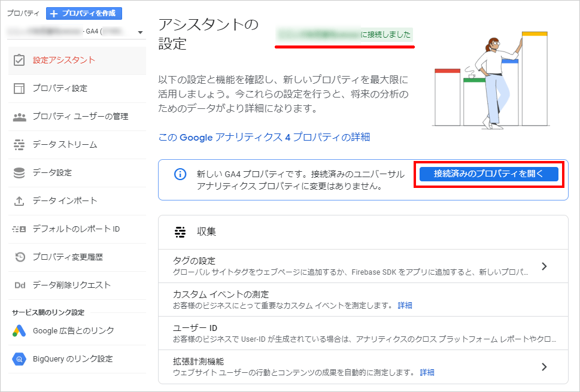Image resolution: width=580 pixels, height=392 pixels.
Task: Click the に接続しました status message
Action: coord(344,35)
